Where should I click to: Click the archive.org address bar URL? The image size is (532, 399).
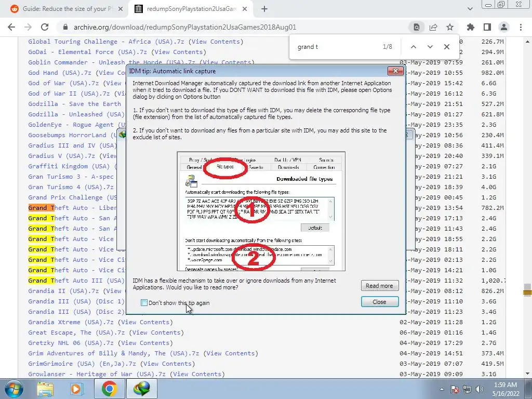(185, 27)
